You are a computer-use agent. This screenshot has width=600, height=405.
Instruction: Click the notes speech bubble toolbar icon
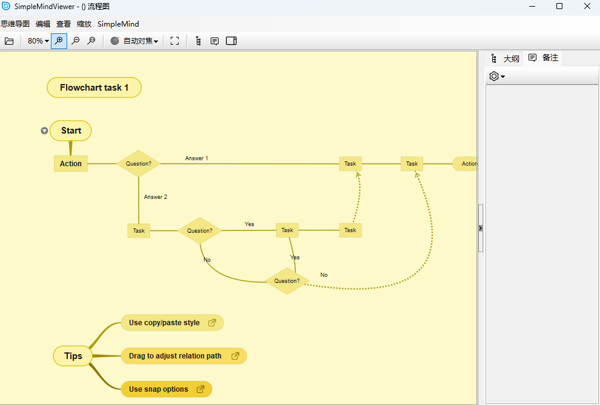[x=214, y=41]
